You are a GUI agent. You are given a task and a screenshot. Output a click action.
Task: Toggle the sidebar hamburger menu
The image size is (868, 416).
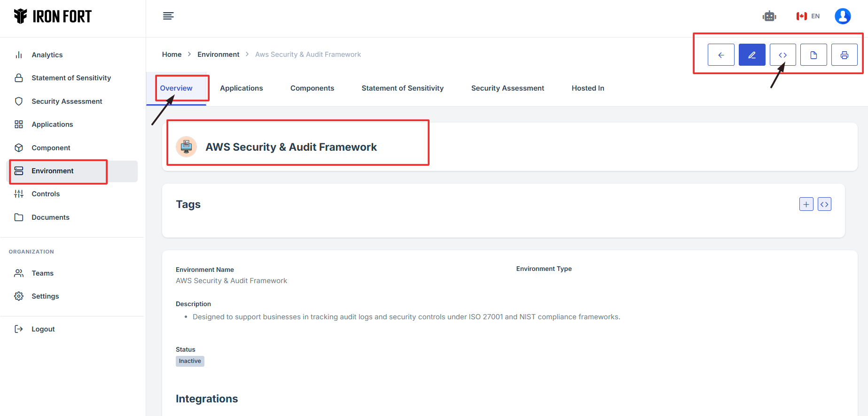pos(168,16)
